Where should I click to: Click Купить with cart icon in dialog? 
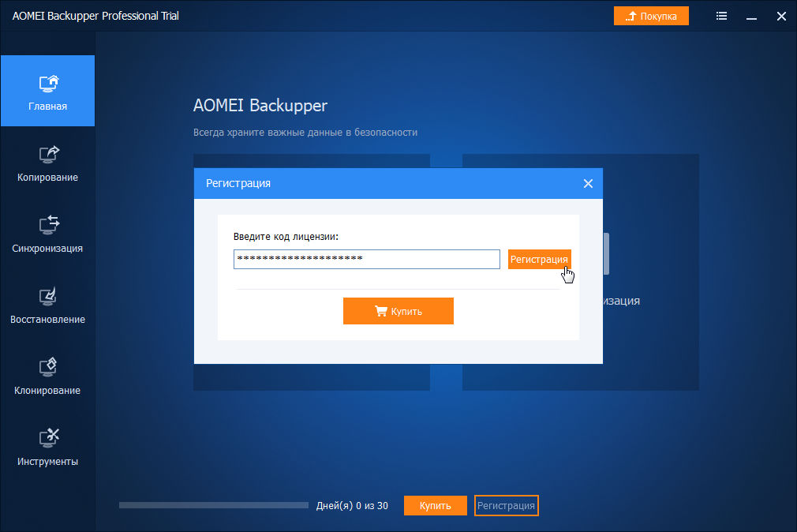pos(398,311)
